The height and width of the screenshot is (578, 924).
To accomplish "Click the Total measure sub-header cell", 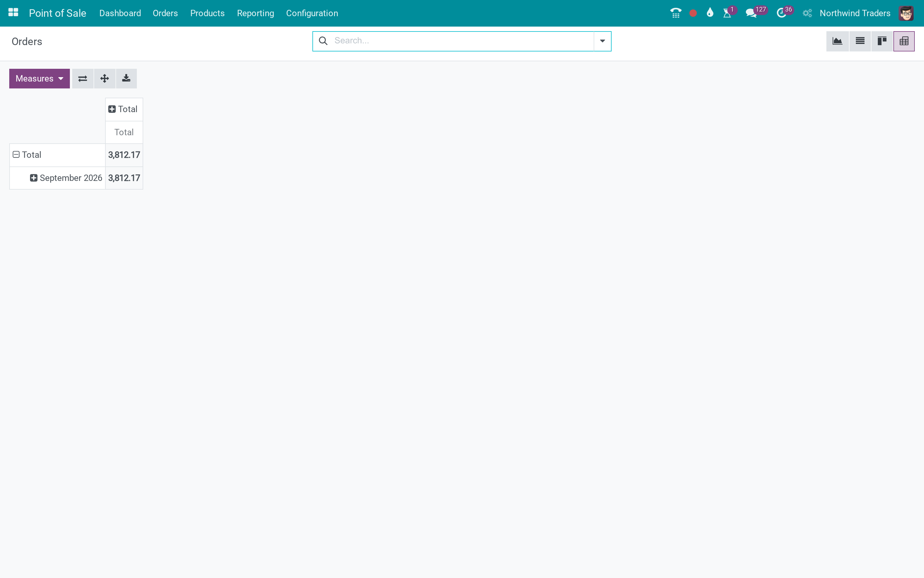I will click(124, 132).
